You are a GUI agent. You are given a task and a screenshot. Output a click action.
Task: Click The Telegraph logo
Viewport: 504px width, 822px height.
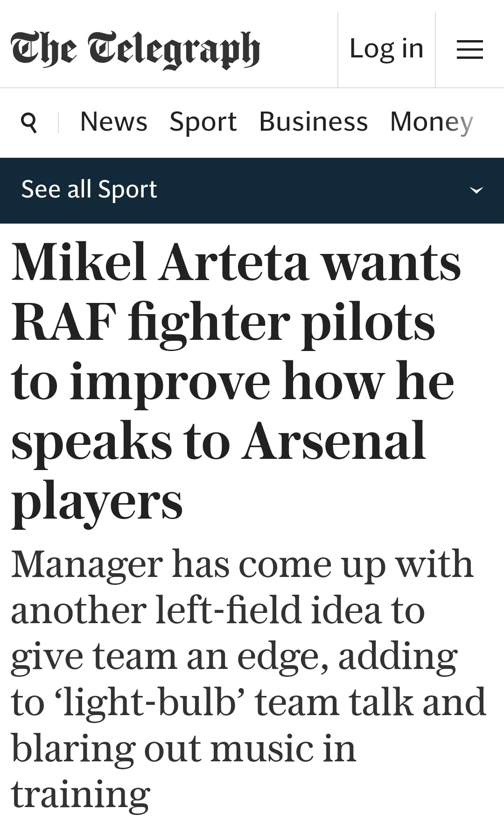click(135, 49)
